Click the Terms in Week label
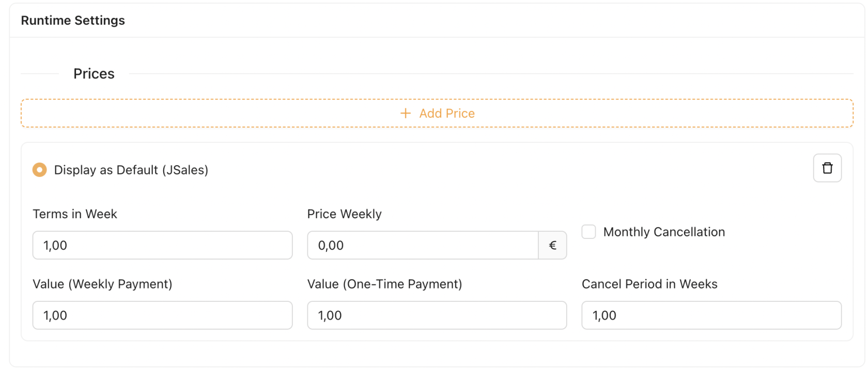The height and width of the screenshot is (370, 868). click(x=75, y=214)
